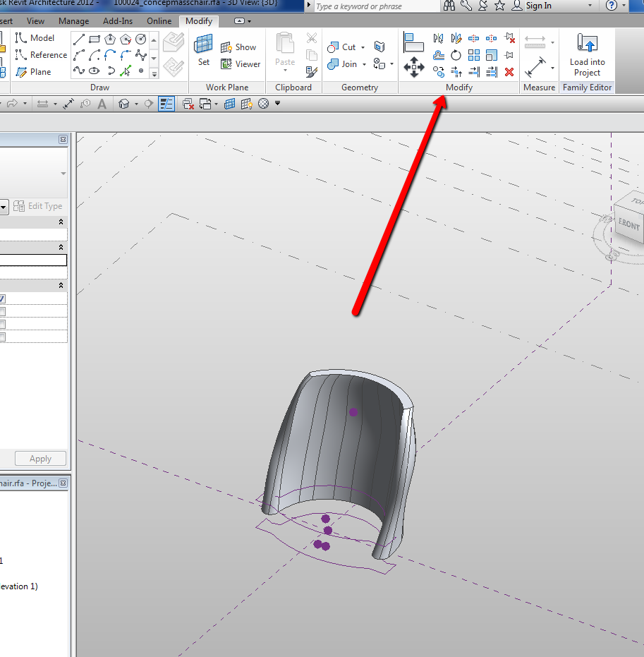Open the Join geometry dropdown arrow
Viewport: 644px width, 657px height.
[x=364, y=64]
